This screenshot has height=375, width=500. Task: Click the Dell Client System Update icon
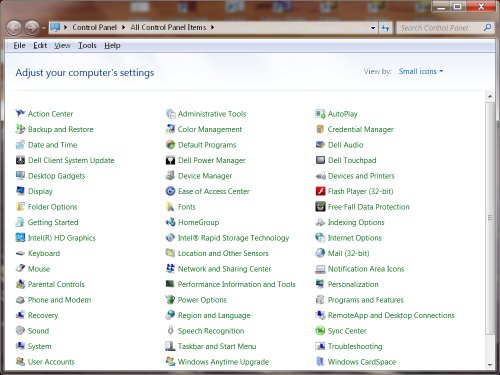[x=20, y=160]
